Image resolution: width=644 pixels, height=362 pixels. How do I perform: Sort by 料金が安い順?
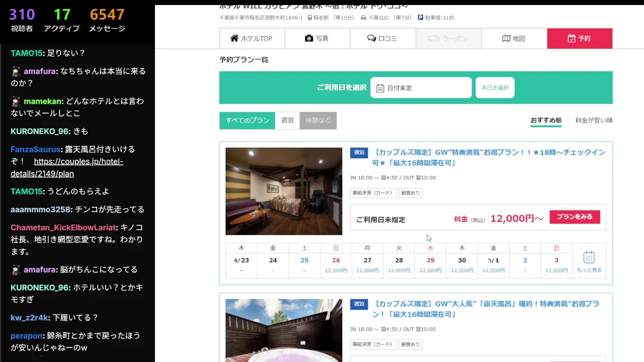tap(594, 120)
